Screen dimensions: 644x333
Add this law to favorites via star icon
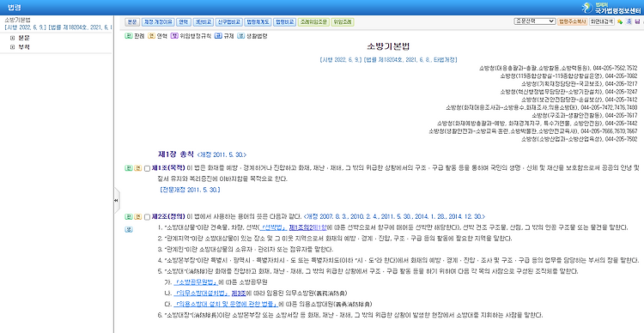coord(620,21)
